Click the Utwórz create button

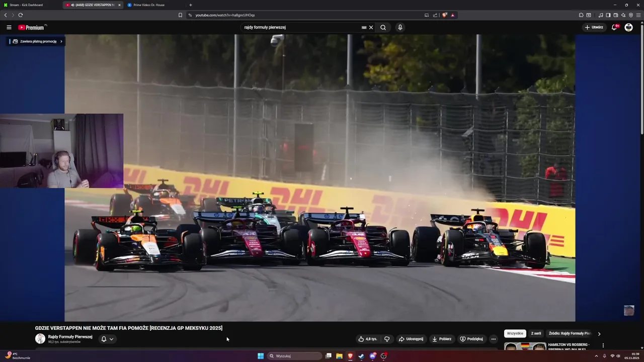594,27
